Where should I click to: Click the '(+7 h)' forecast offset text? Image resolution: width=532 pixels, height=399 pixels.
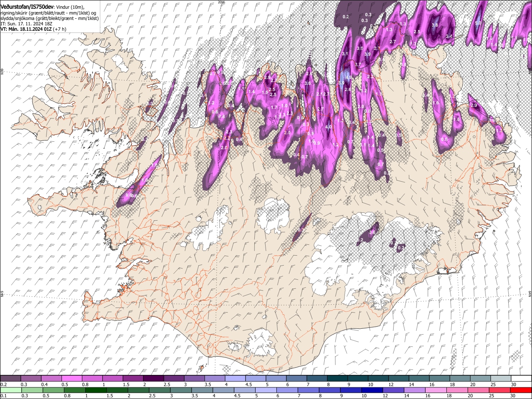(59, 29)
